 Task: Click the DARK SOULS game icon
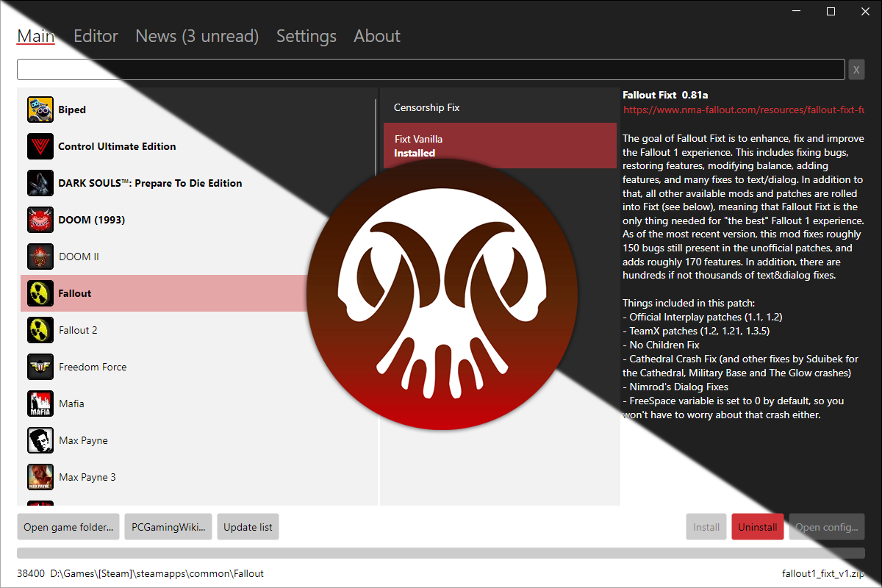coord(40,183)
